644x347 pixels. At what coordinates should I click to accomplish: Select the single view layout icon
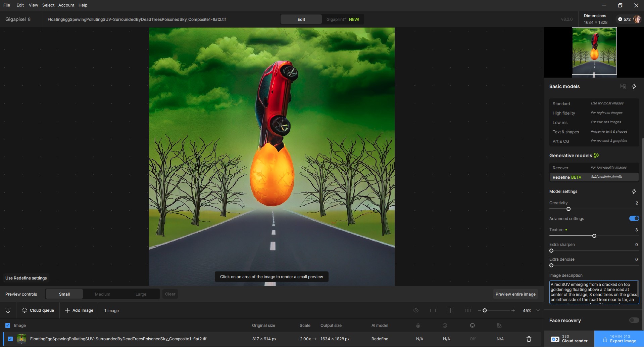[x=433, y=310]
